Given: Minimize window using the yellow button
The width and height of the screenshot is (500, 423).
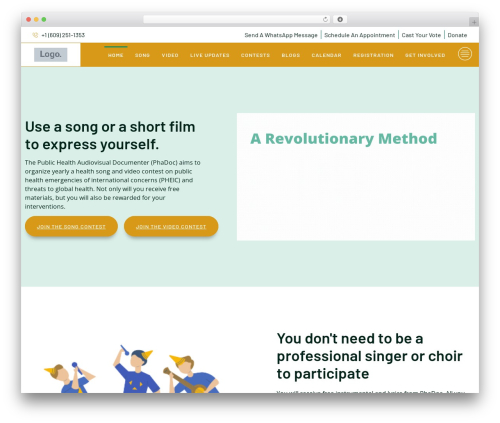Looking at the screenshot, I should click(x=36, y=19).
